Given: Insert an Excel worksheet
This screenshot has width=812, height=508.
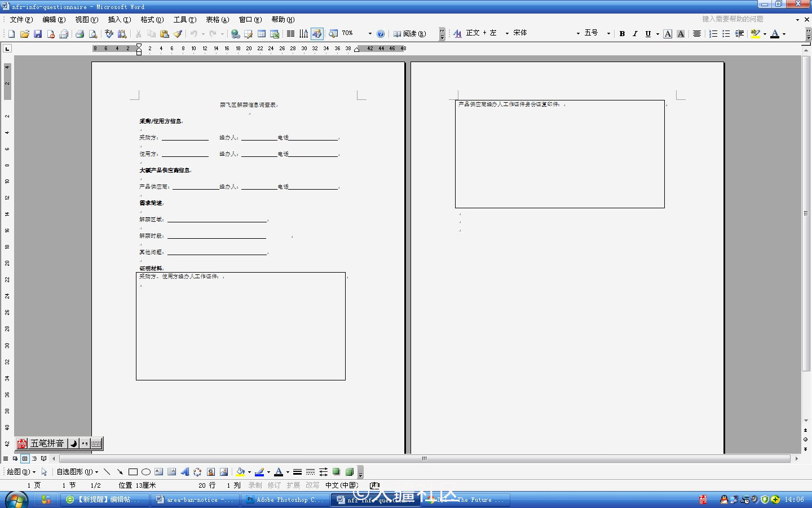Looking at the screenshot, I should click(275, 34).
